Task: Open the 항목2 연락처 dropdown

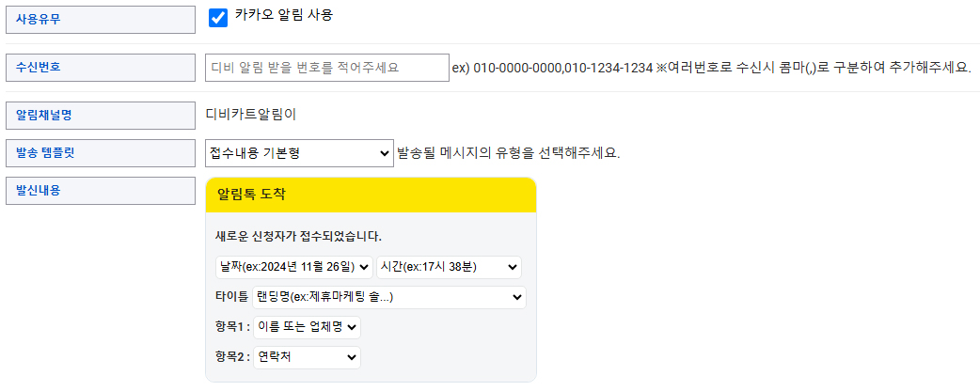Action: pos(307,357)
